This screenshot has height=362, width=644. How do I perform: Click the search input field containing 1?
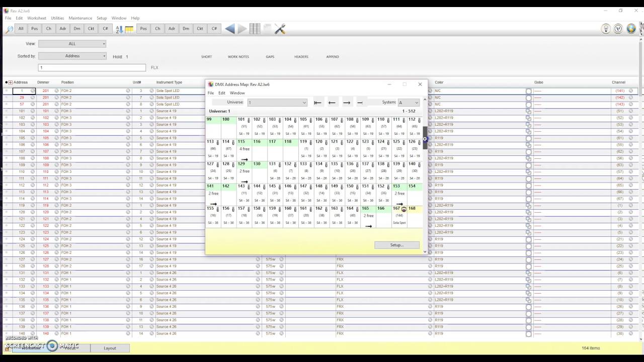(x=92, y=67)
